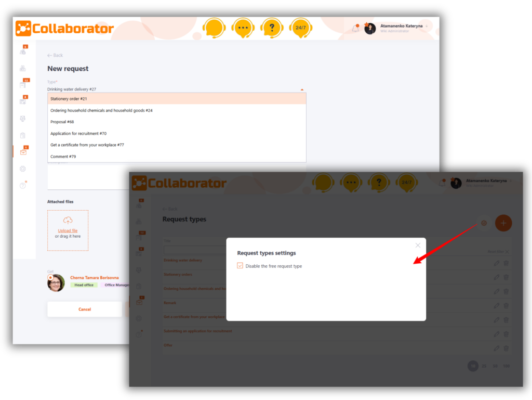The width and height of the screenshot is (532, 400).
Task: Select 100 items per page
Action: (x=506, y=366)
